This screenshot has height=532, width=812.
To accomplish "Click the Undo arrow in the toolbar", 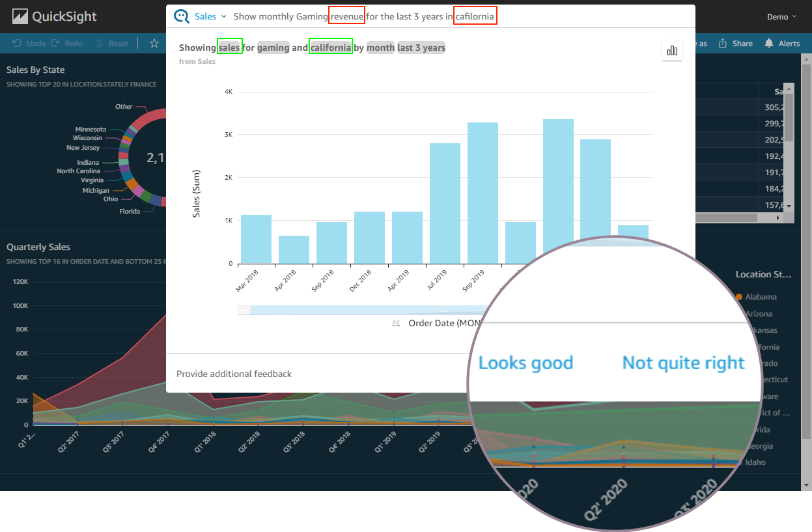I will pyautogui.click(x=17, y=44).
